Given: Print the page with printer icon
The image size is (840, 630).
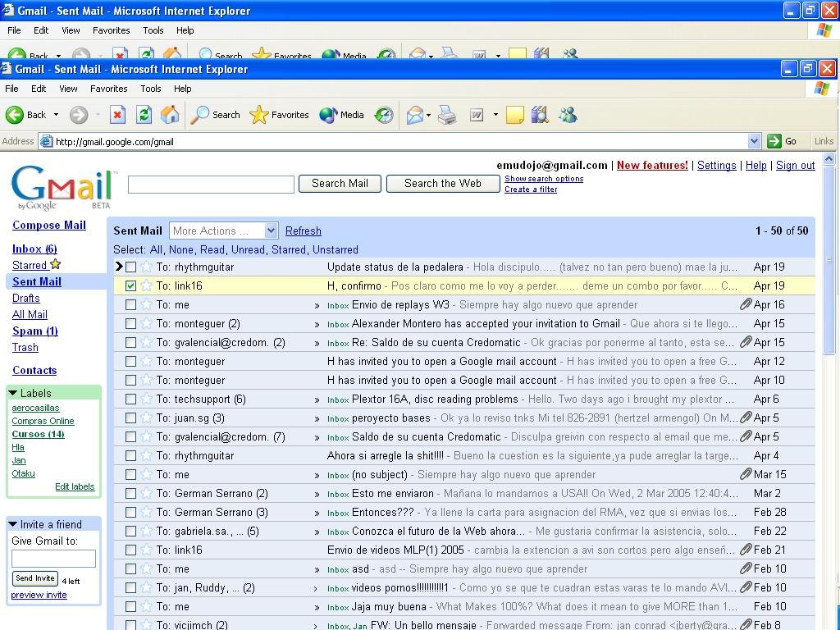Looking at the screenshot, I should click(x=447, y=115).
